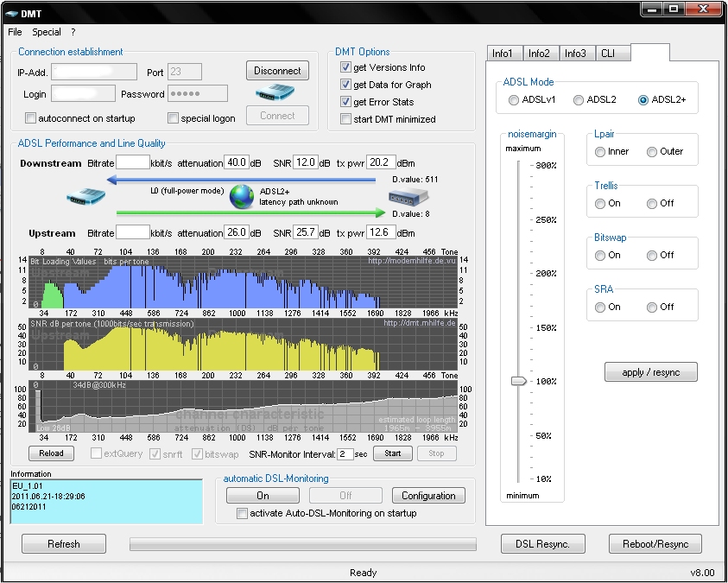This screenshot has height=583, width=728.
Task: Open the File menu
Action: click(x=15, y=32)
